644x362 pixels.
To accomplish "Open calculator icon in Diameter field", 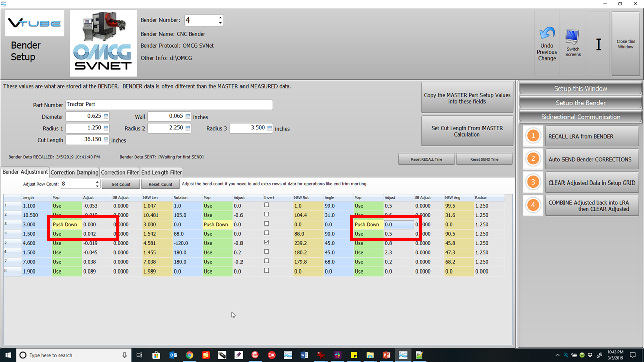I will tap(106, 117).
